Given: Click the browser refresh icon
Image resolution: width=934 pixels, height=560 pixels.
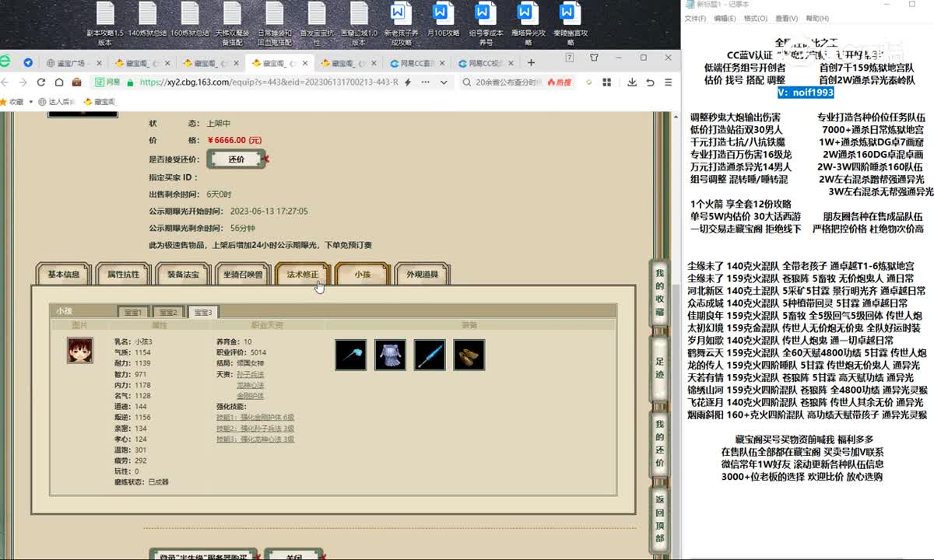Looking at the screenshot, I should pos(40,82).
